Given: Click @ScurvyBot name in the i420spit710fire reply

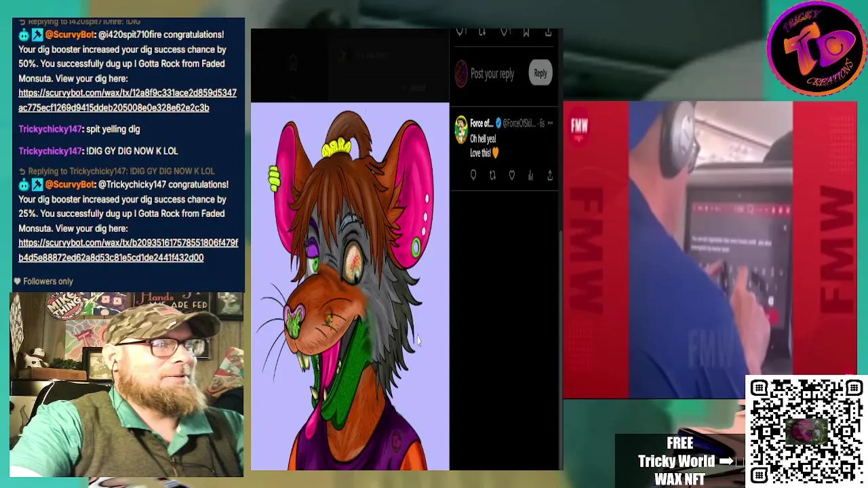Looking at the screenshot, I should pyautogui.click(x=71, y=35).
